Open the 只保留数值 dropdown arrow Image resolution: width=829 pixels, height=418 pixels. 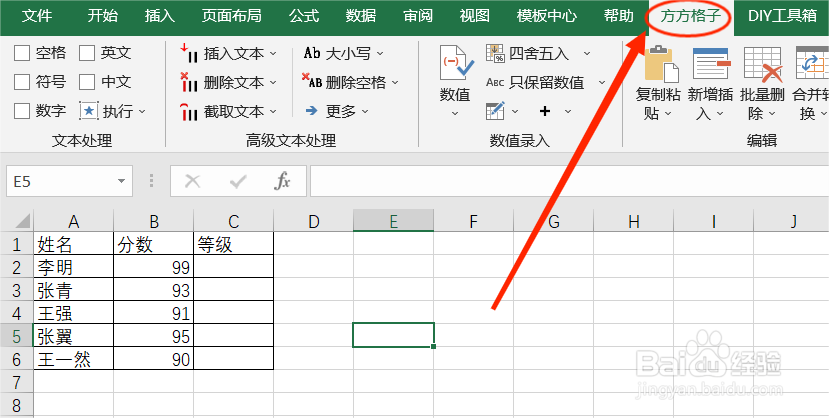point(602,82)
